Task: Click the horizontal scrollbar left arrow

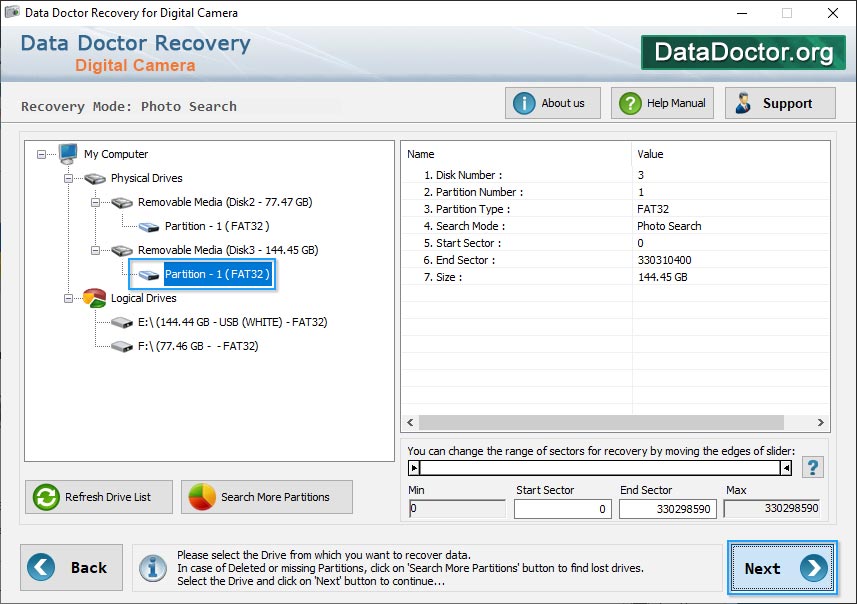Action: click(410, 423)
